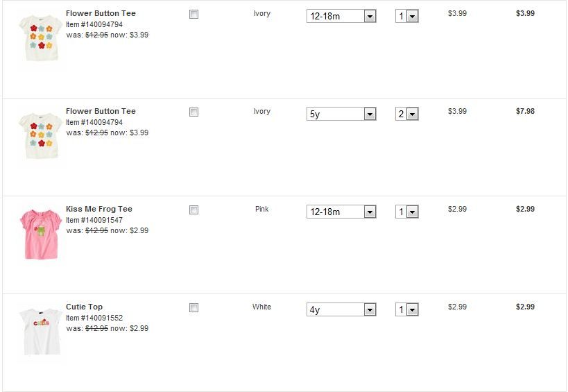Select the checkbox for the 12-18m Flower Button Tee
568x392 pixels.
(x=194, y=14)
